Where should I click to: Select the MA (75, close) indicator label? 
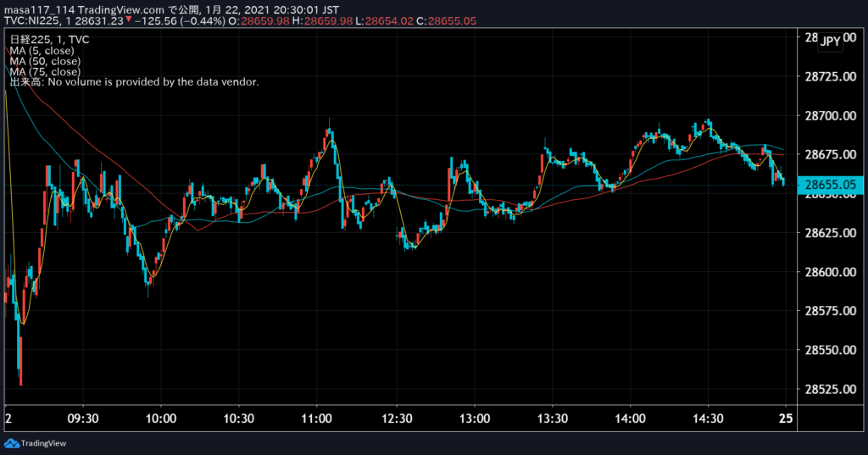pyautogui.click(x=45, y=71)
